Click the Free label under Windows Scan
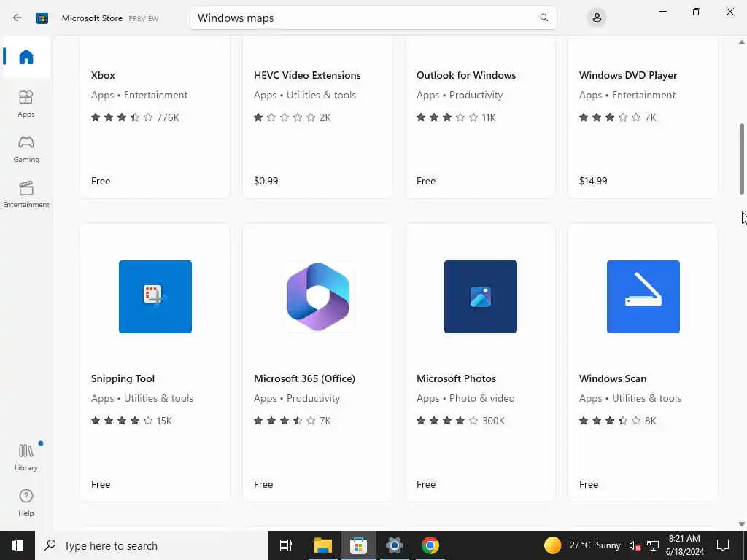747x560 pixels. pyautogui.click(x=589, y=484)
